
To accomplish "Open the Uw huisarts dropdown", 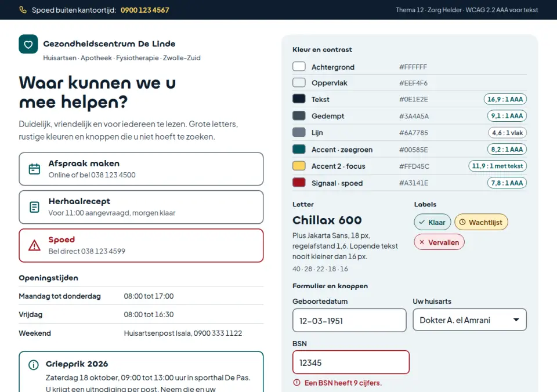I will [x=469, y=320].
